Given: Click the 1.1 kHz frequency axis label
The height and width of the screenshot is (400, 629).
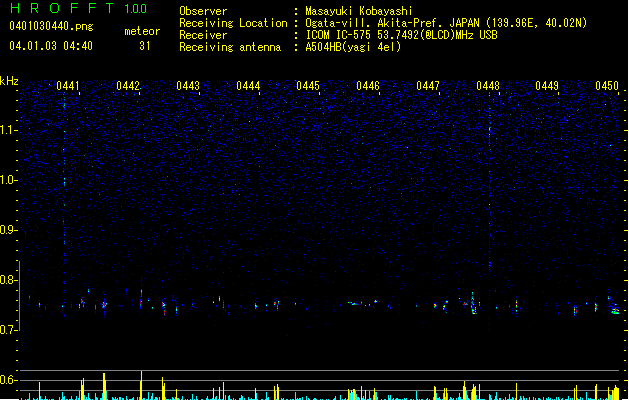Looking at the screenshot, I should pyautogui.click(x=9, y=130).
